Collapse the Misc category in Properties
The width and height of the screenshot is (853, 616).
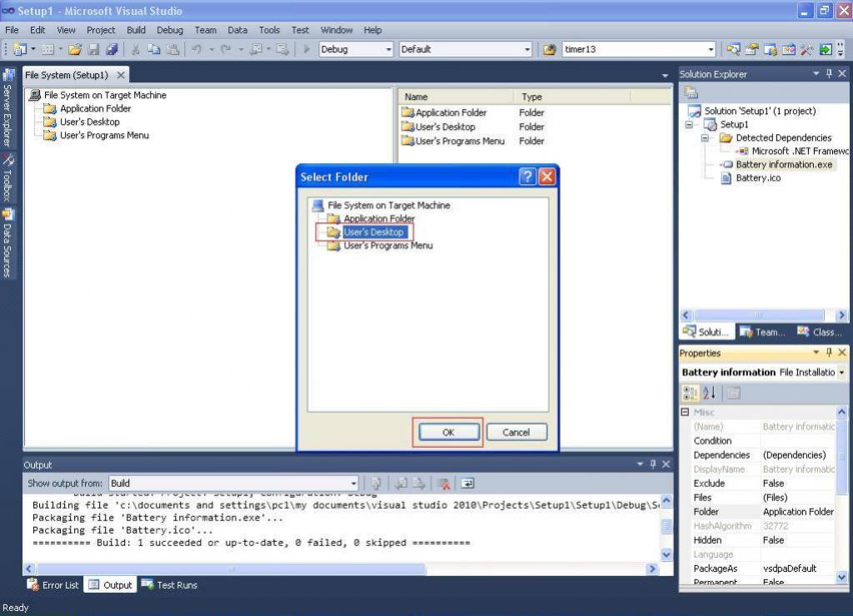tap(685, 412)
